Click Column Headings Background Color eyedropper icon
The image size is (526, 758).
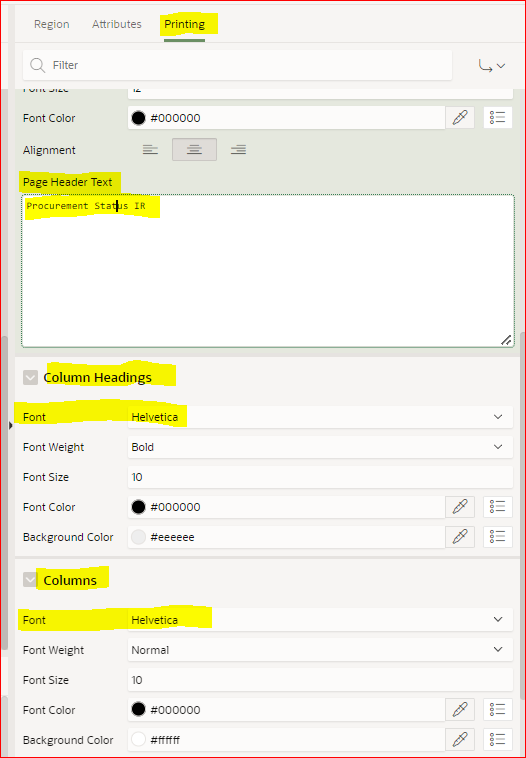(460, 537)
